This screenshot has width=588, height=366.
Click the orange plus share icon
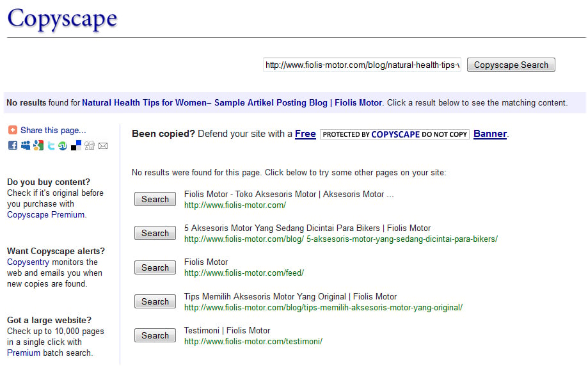tap(12, 130)
